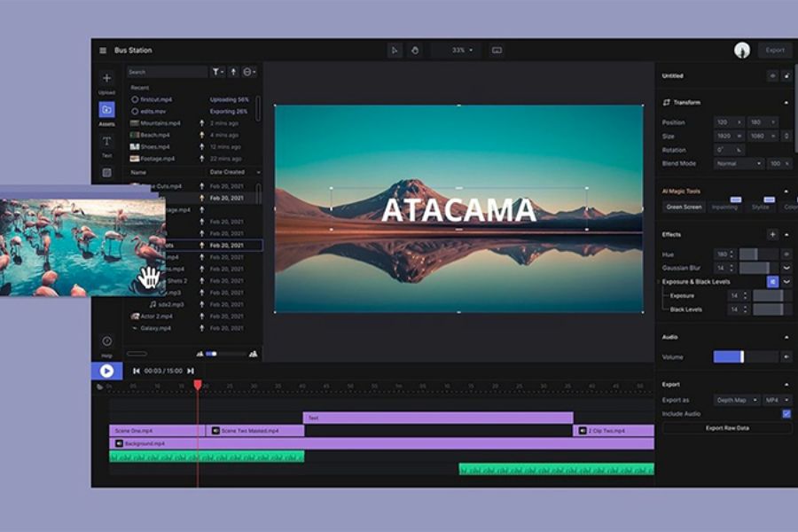Click the Help icon
The image size is (798, 532).
click(106, 341)
